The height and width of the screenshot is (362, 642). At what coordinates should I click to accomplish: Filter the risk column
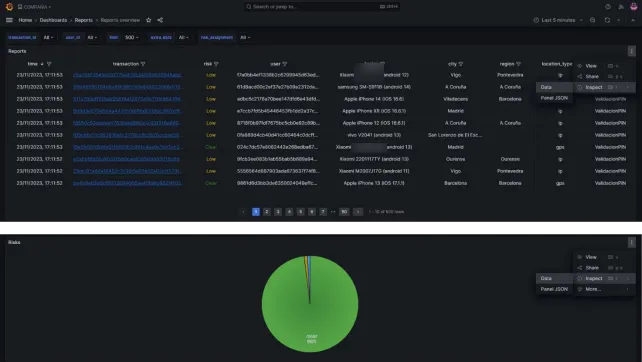click(216, 64)
